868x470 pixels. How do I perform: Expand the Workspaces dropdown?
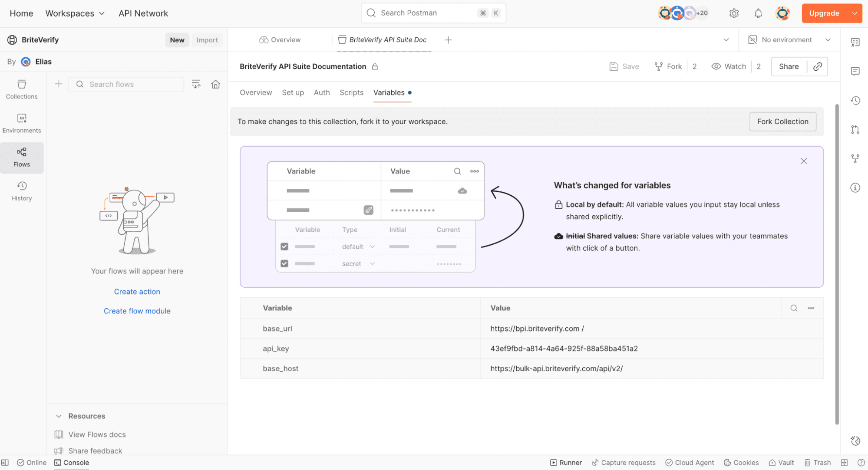(75, 13)
